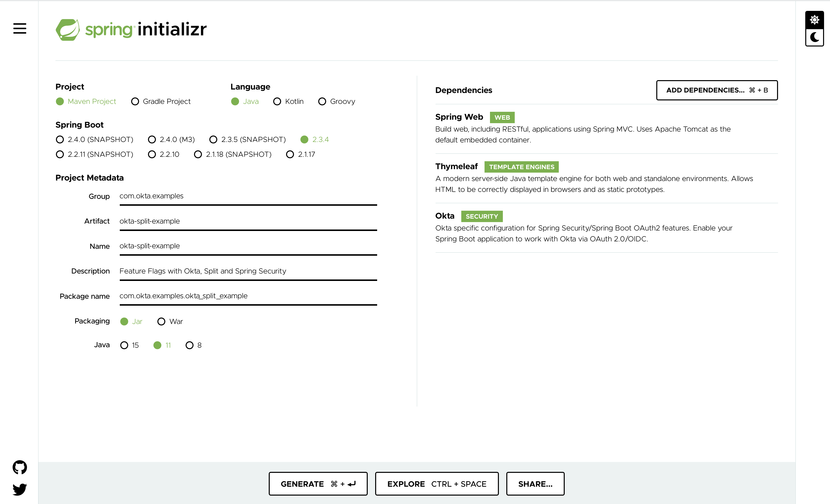
Task: Open the Twitter bird icon link
Action: point(20,489)
